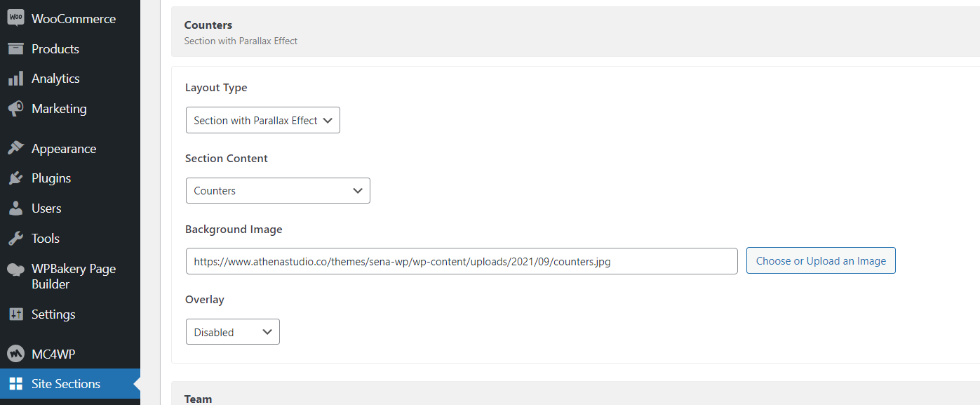The height and width of the screenshot is (405, 980).
Task: Click the Marketing megaphone icon
Action: pos(15,109)
